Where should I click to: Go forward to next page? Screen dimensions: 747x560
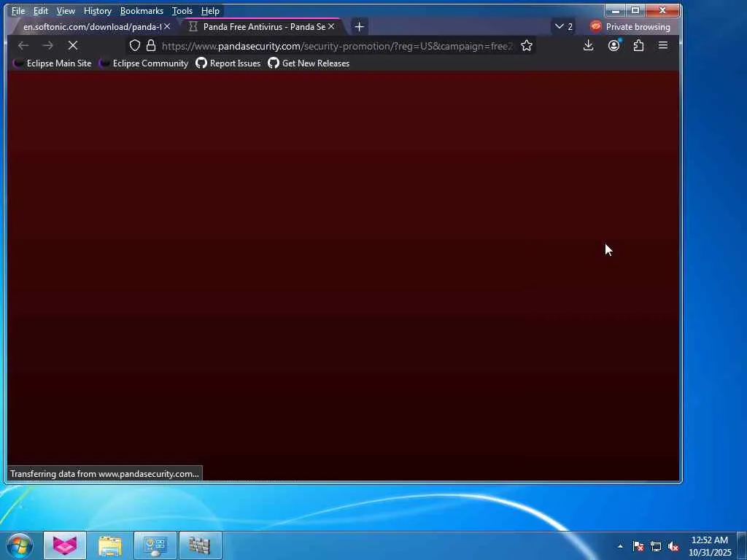click(47, 45)
